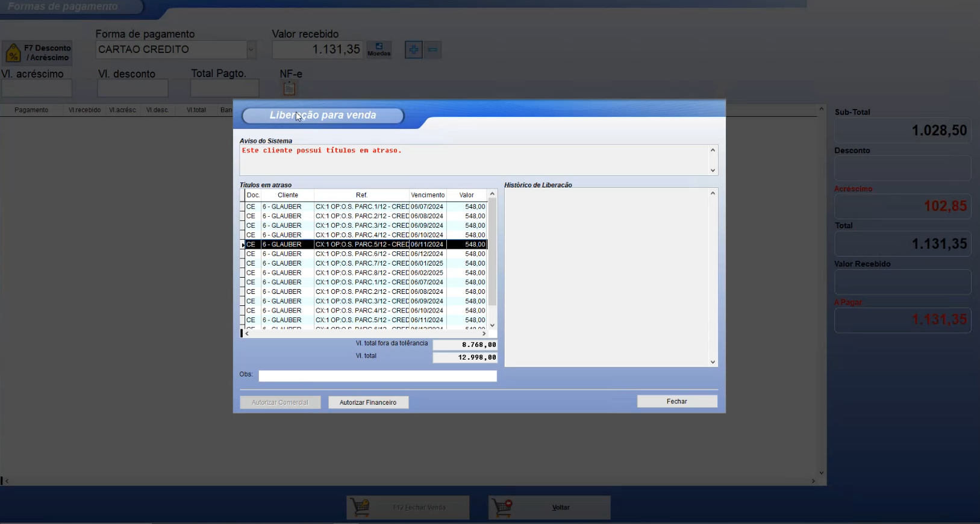The image size is (980, 524).
Task: Click the F12 Fechar Venda cart button
Action: 408,507
